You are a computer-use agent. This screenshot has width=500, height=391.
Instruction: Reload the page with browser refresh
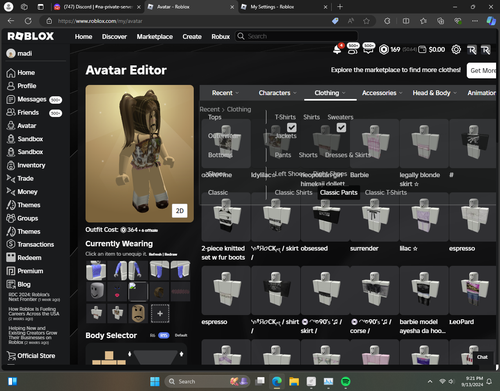coord(28,21)
